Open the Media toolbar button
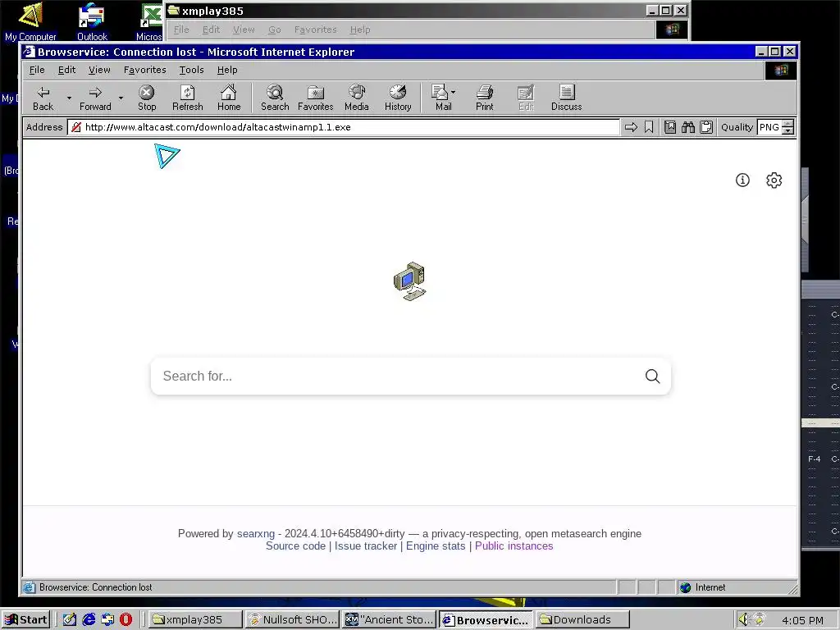840x630 pixels. coord(357,98)
